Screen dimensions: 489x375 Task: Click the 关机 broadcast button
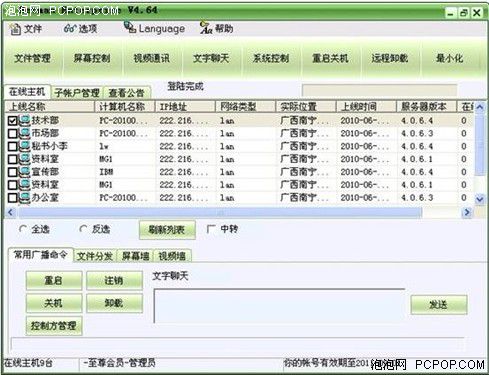tap(54, 303)
